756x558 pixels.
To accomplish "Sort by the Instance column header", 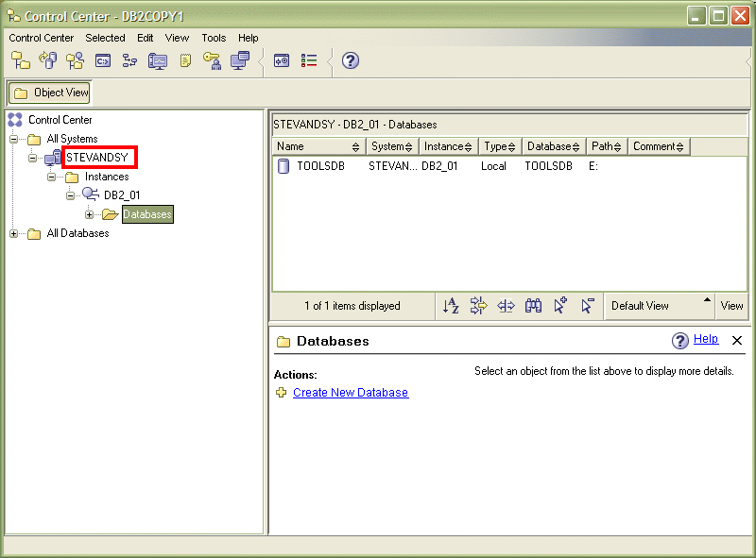I will coord(448,146).
